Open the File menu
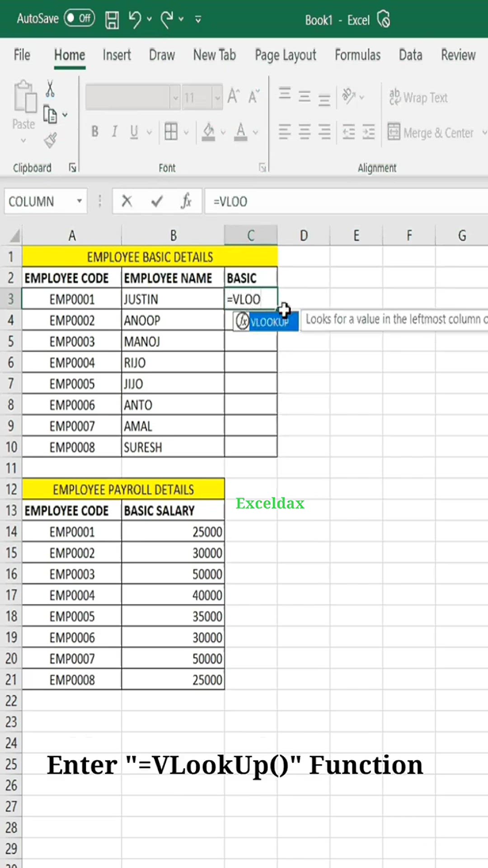Image resolution: width=488 pixels, height=868 pixels. click(x=22, y=55)
